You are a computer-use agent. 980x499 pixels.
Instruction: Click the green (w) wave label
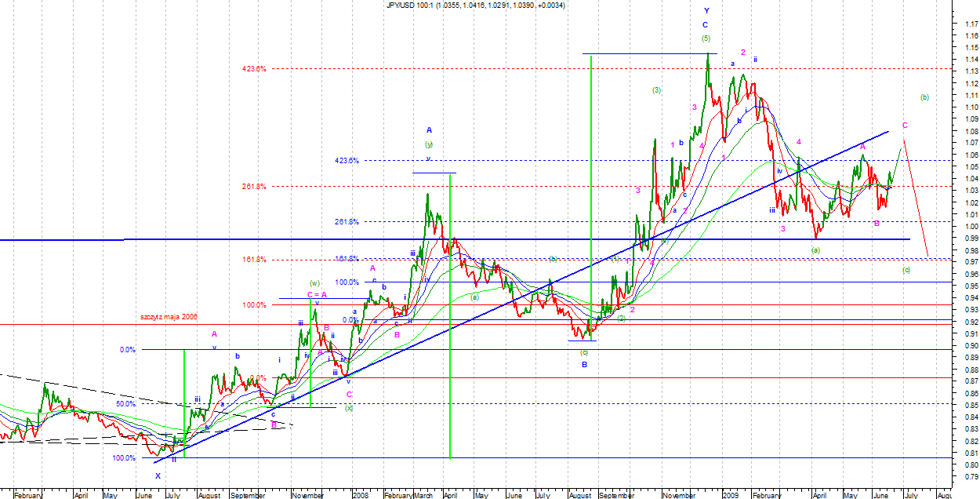pyautogui.click(x=314, y=283)
